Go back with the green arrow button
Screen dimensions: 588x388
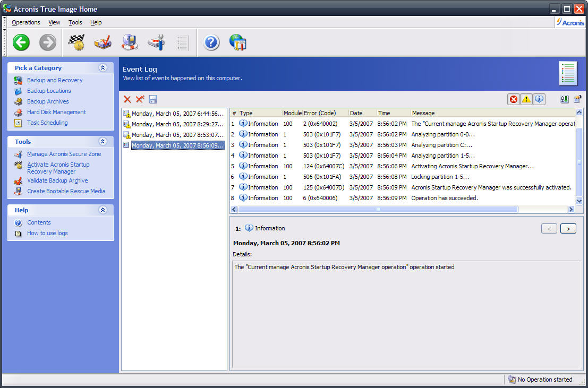(x=21, y=42)
